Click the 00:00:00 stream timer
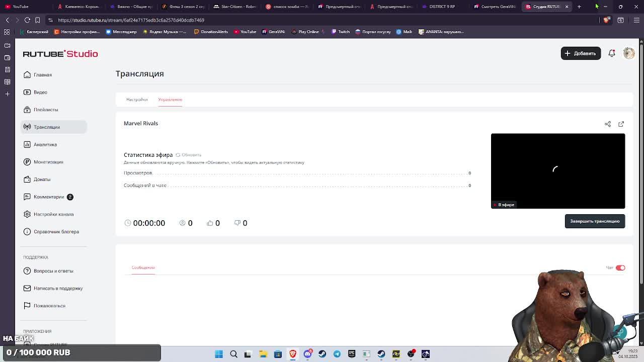This screenshot has width=644, height=362. [149, 223]
